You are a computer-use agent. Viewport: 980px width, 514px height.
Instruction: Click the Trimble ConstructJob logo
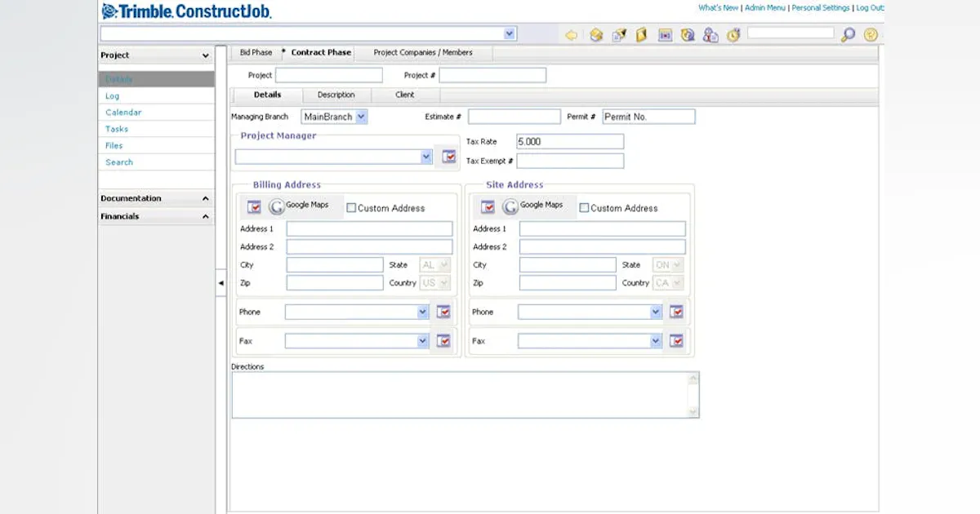(x=186, y=11)
